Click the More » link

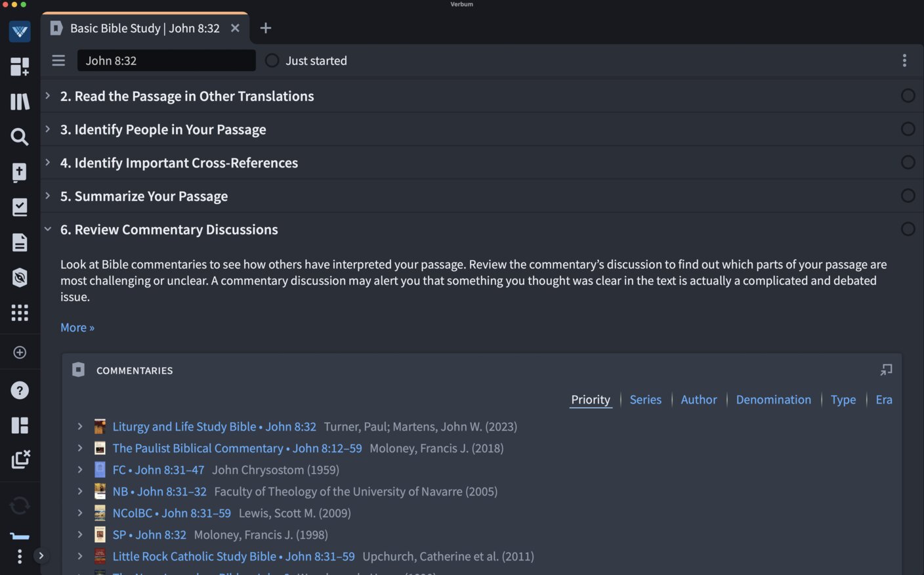[x=77, y=328]
